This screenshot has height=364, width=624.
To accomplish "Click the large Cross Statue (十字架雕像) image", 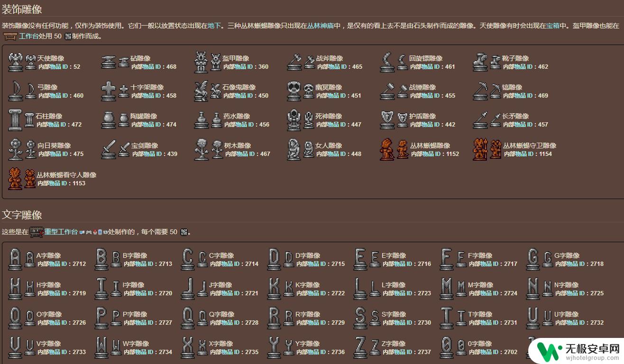I will point(109,91).
